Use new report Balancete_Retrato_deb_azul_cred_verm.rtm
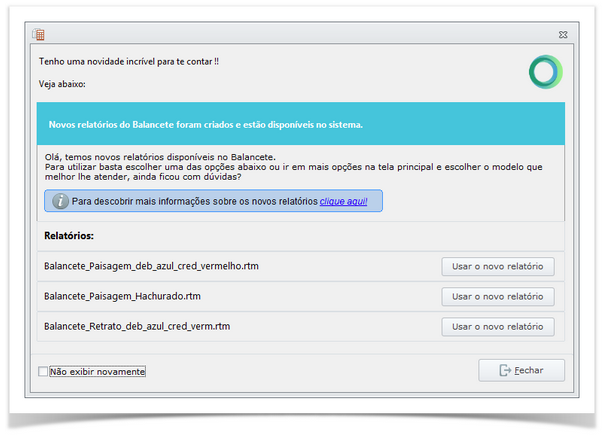Viewport: 602px width, 437px height. [497, 326]
